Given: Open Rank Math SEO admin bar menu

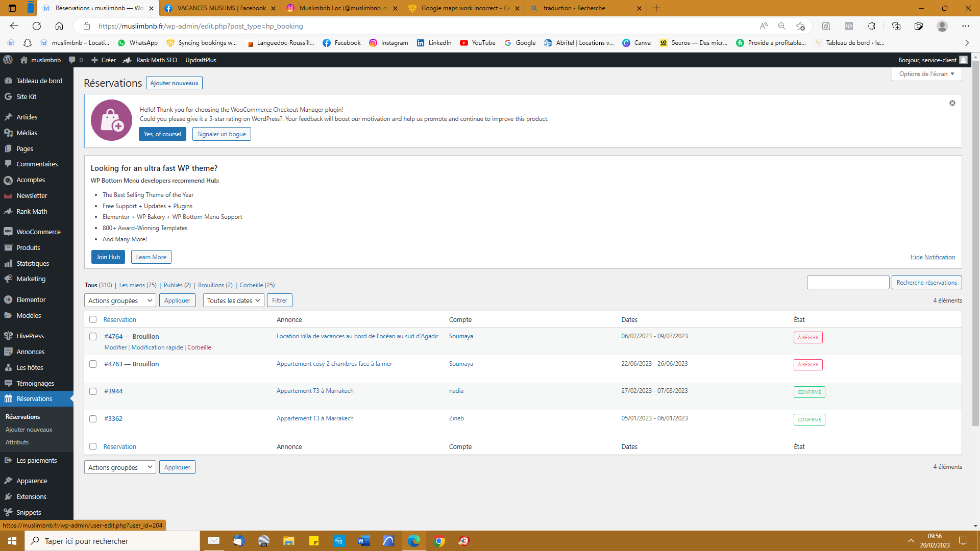Looking at the screenshot, I should (150, 60).
